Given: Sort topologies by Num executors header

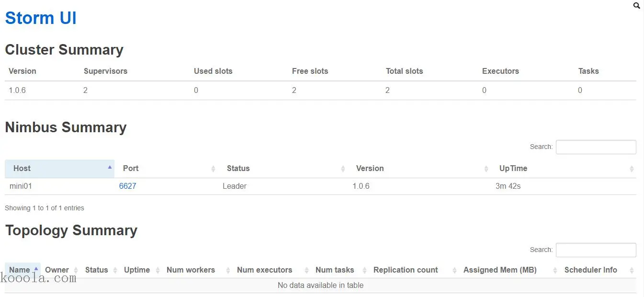Looking at the screenshot, I should pos(264,270).
